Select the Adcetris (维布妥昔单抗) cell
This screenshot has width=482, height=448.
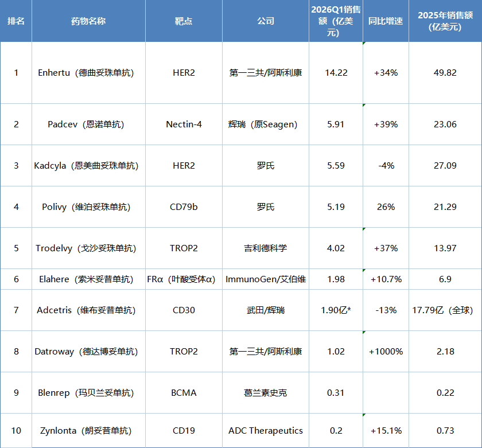(x=88, y=310)
